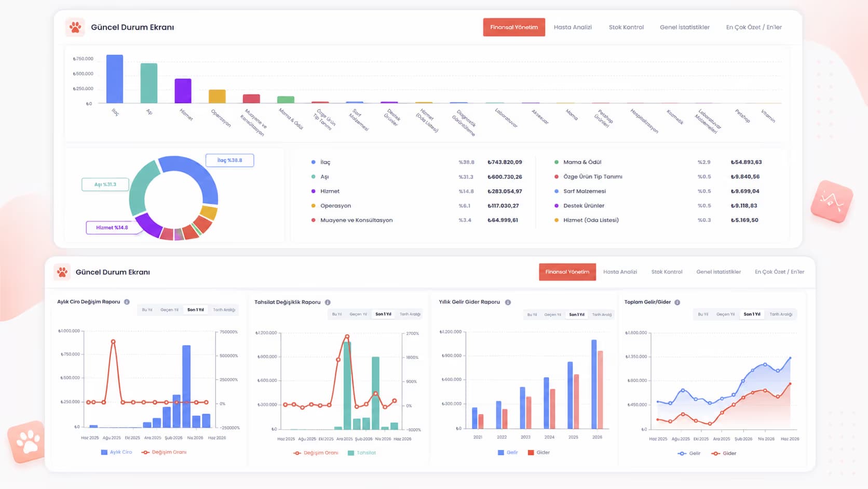Open the Finansal Yönetim tab in the upper dashboard card
This screenshot has height=489, width=868.
[x=514, y=27]
